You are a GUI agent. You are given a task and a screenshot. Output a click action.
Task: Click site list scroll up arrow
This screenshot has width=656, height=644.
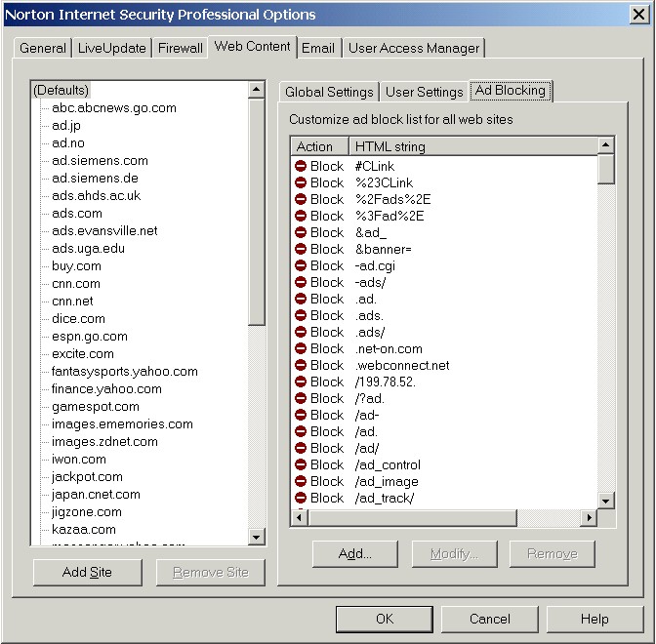click(x=257, y=90)
